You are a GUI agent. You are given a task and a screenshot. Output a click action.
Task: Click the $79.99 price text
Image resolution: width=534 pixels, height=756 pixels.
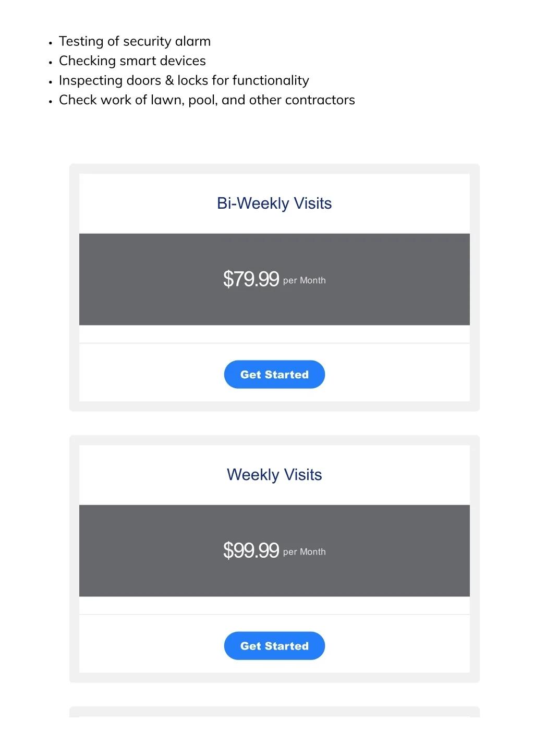[x=251, y=279]
